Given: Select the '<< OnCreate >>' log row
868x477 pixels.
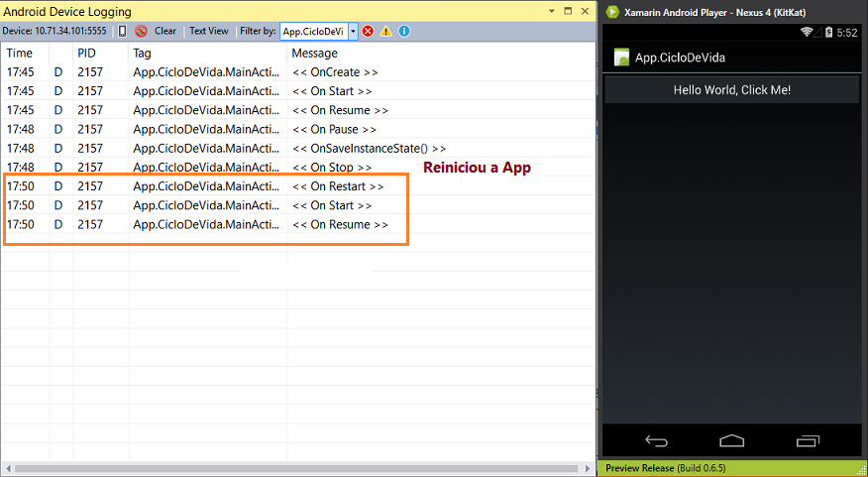Looking at the screenshot, I should point(298,72).
